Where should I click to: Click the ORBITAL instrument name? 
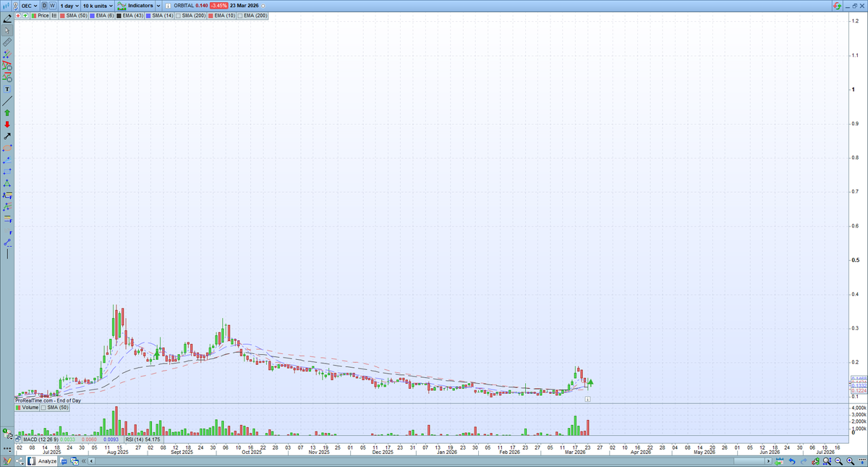183,6
